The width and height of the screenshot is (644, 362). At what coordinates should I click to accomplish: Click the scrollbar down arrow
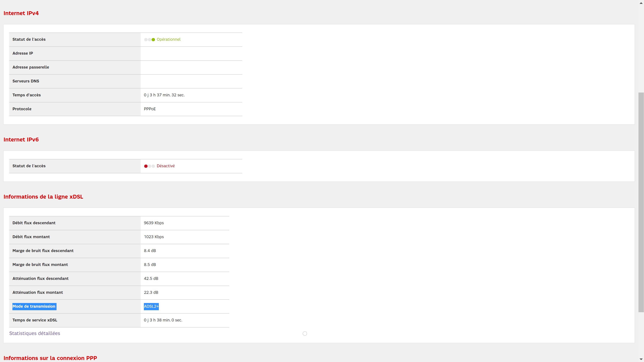pos(641,359)
